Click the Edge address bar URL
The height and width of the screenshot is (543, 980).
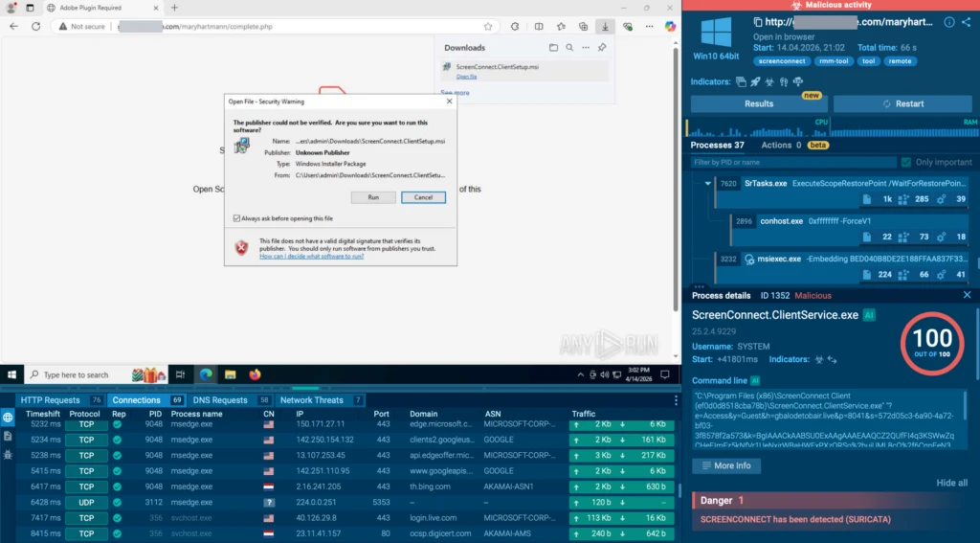point(197,26)
